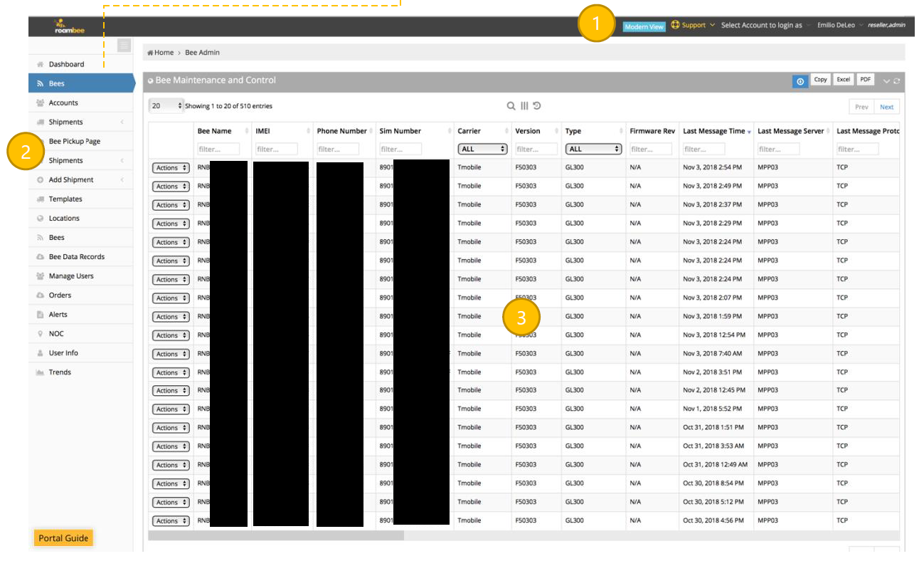The height and width of the screenshot is (561, 924).
Task: Open the Carrier ALL dropdown
Action: pos(482,148)
